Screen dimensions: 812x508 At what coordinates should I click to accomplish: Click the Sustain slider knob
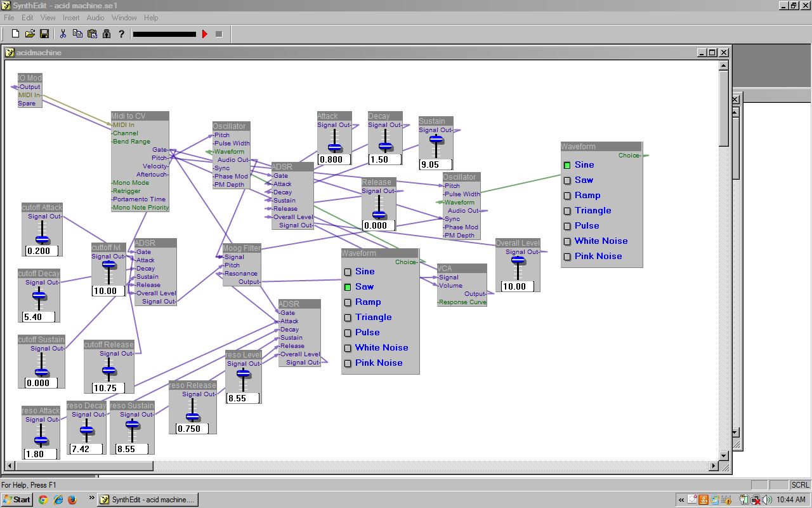pos(436,139)
